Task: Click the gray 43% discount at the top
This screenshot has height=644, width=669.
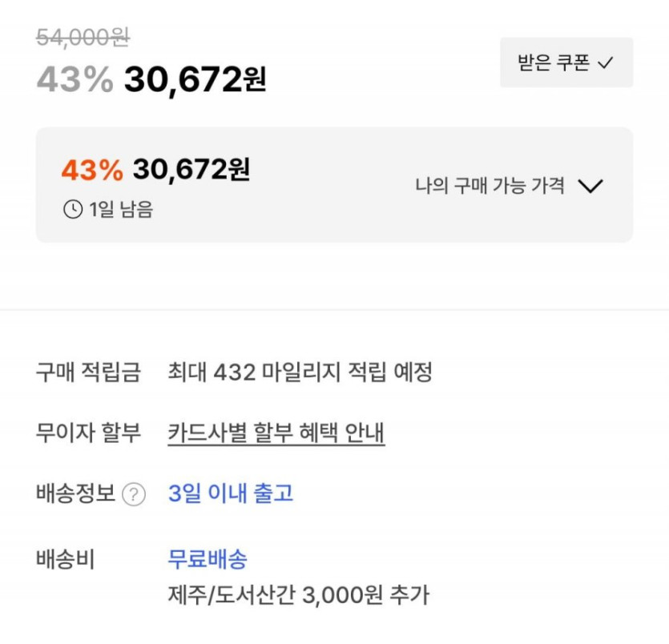Action: coord(75,79)
